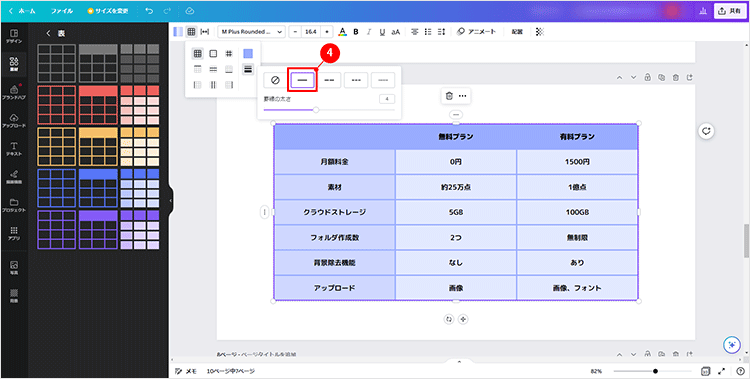750x379 pixels.
Task: Open the floating more options menu
Action: coord(463,96)
